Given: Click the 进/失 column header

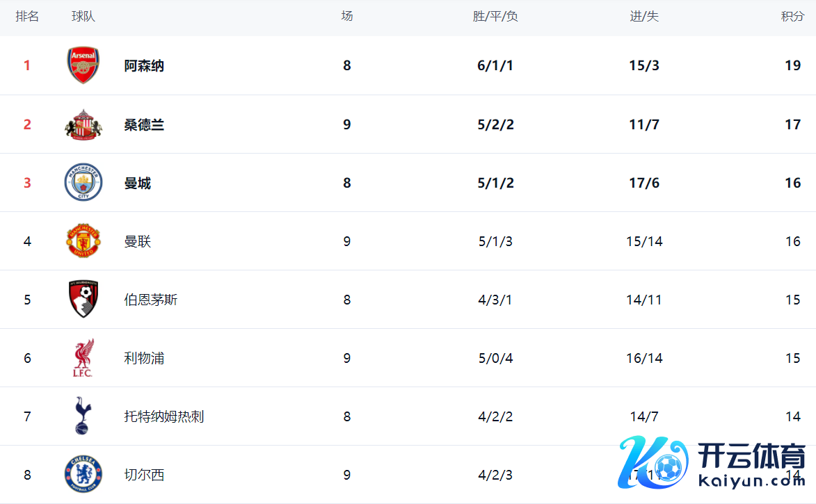Looking at the screenshot, I should point(644,17).
